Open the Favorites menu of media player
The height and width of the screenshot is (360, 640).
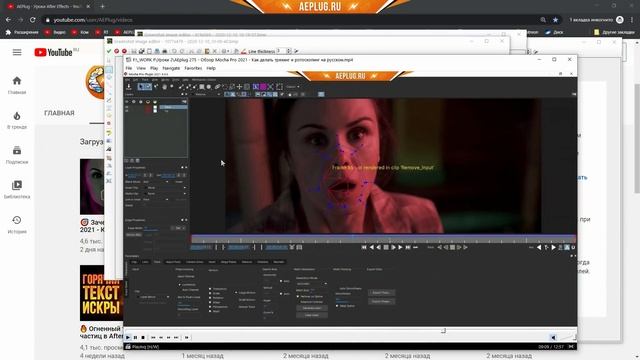pyautogui.click(x=193, y=68)
